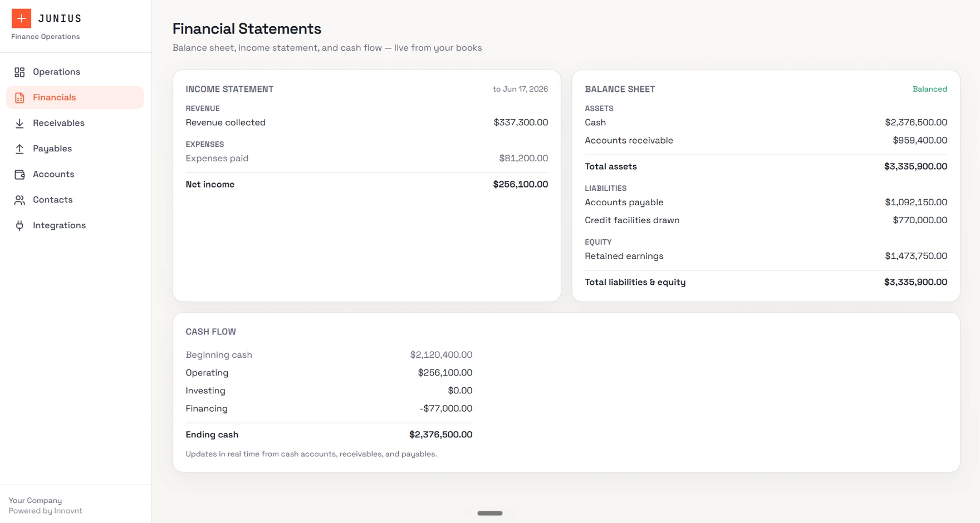Click the 'to Jun 17, 2026' date

[520, 89]
